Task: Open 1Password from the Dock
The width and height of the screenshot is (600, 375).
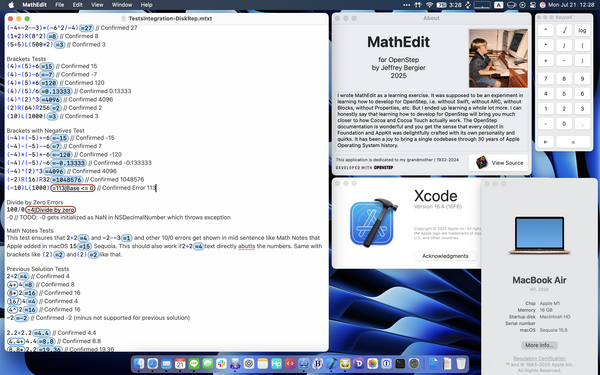Action: (386, 363)
